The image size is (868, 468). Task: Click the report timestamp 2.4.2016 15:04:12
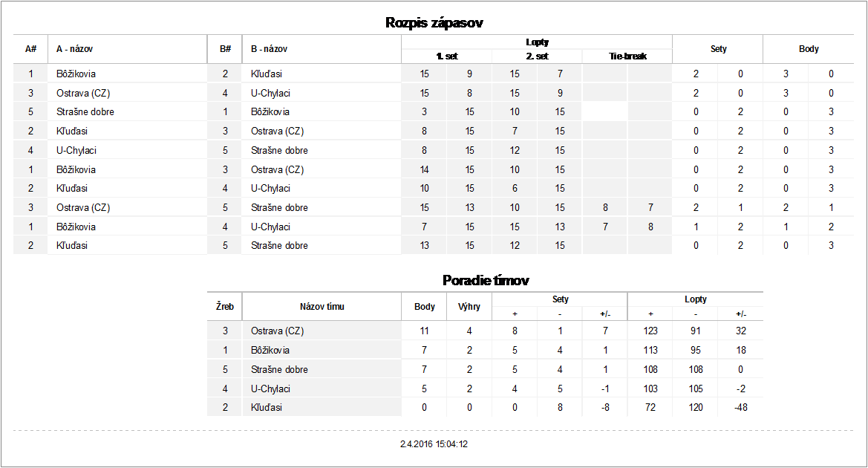[434, 444]
